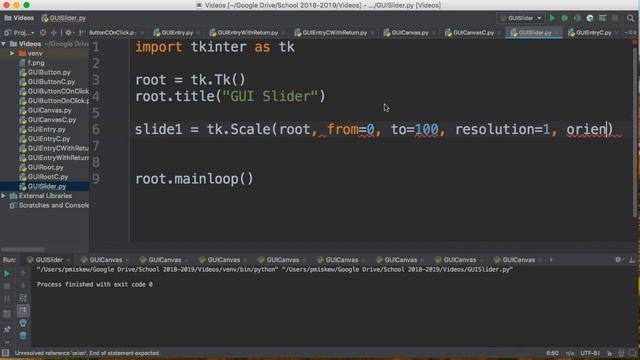
Task: Open the Project panel gear settings
Action: [x=69, y=33]
